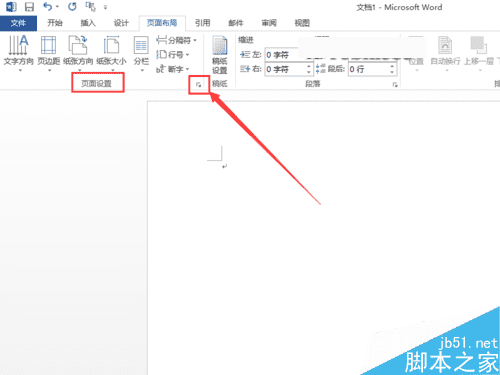Click the 页面设置 group label
This screenshot has width=500, height=375.
(97, 84)
